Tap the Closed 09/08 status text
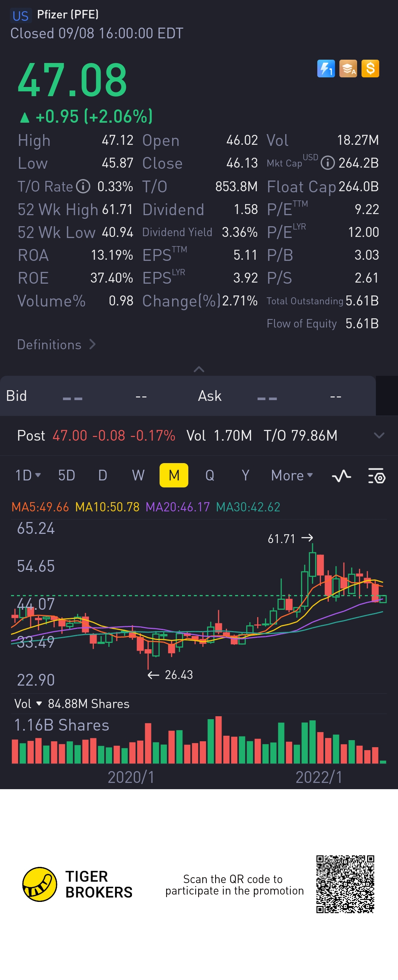 (97, 34)
